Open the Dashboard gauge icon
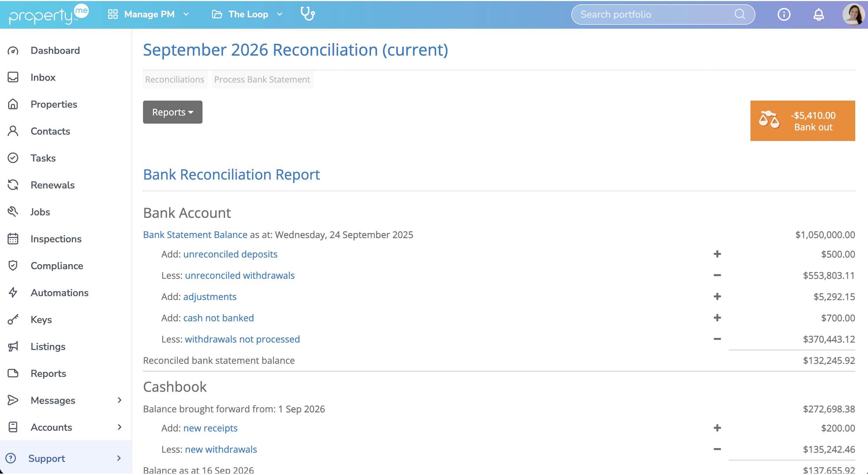Viewport: 868px width, 475px height. 13,51
